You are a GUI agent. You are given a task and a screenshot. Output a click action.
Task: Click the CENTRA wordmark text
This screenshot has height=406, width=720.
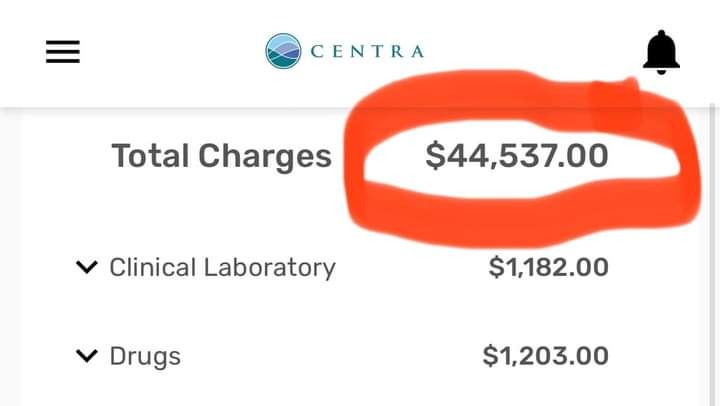point(367,52)
